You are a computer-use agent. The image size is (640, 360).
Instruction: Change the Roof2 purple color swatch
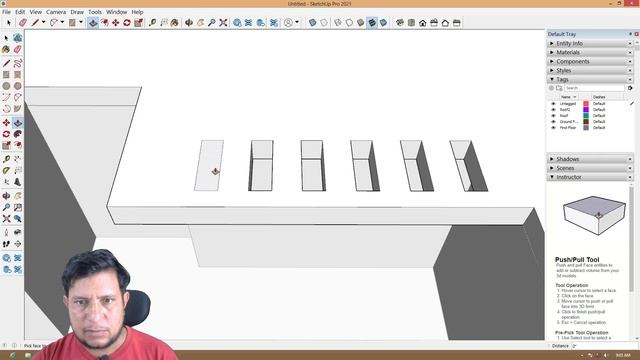(586, 110)
